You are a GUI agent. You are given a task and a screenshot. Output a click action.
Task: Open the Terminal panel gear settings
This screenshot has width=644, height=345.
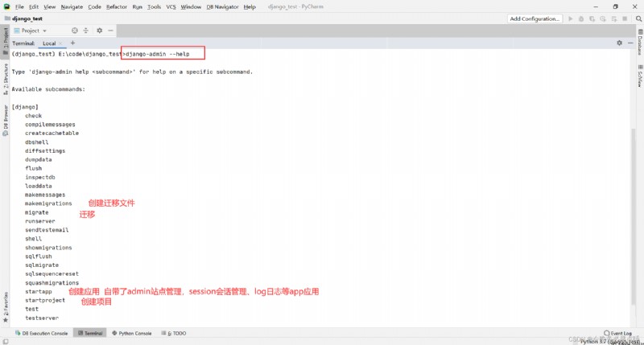[x=619, y=43]
